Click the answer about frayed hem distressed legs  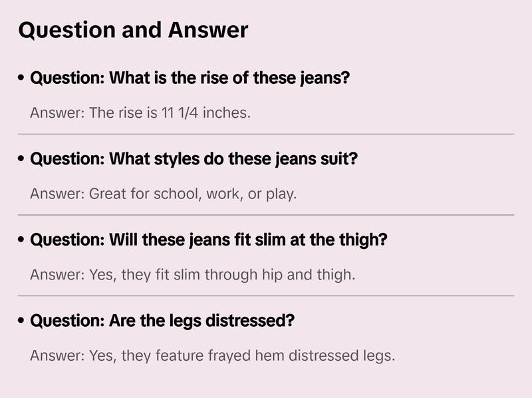tap(213, 355)
